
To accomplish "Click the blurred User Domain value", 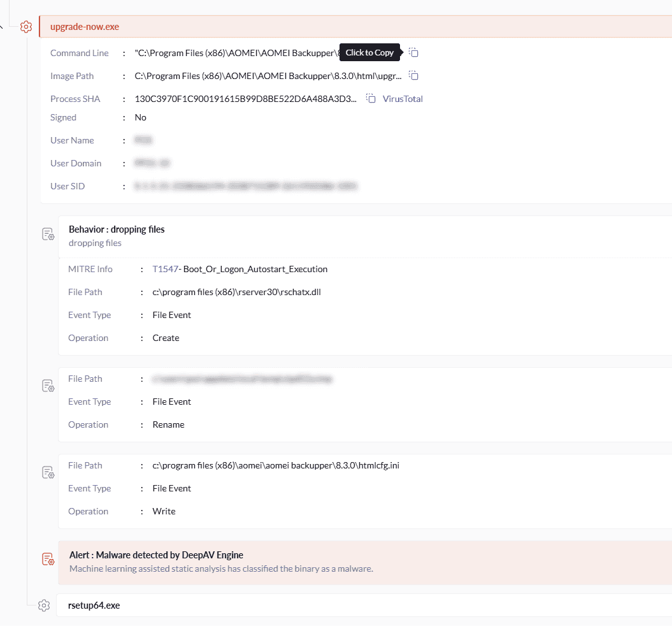I will [152, 163].
